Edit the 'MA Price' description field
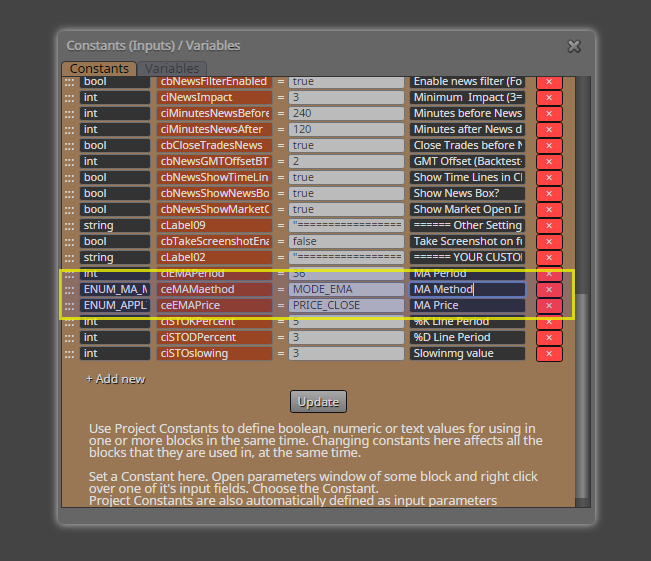This screenshot has width=651, height=561. click(x=467, y=305)
